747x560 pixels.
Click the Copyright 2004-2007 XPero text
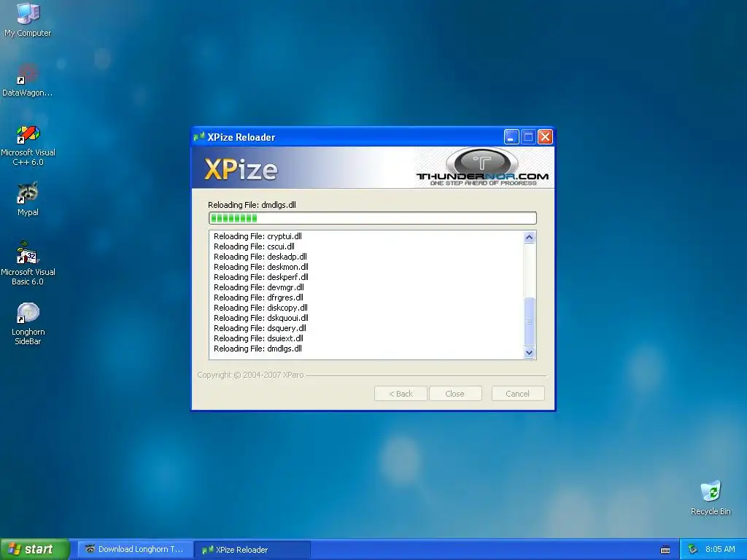pos(251,376)
